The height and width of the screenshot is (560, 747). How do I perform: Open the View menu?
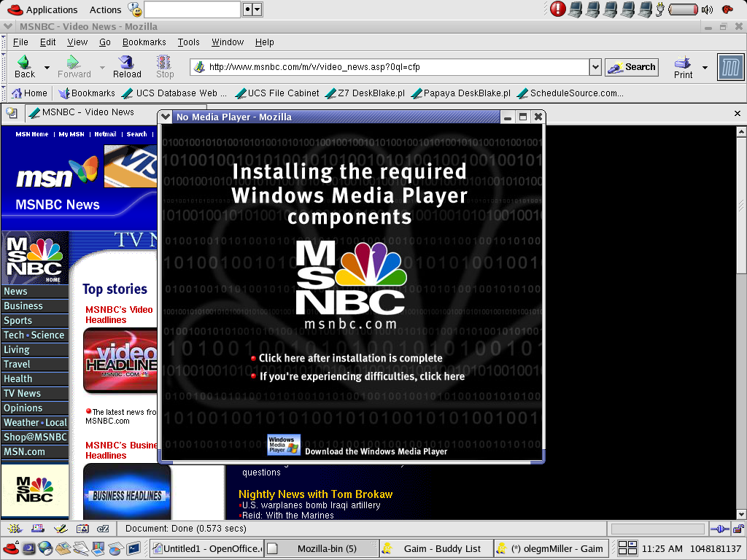[x=77, y=42]
